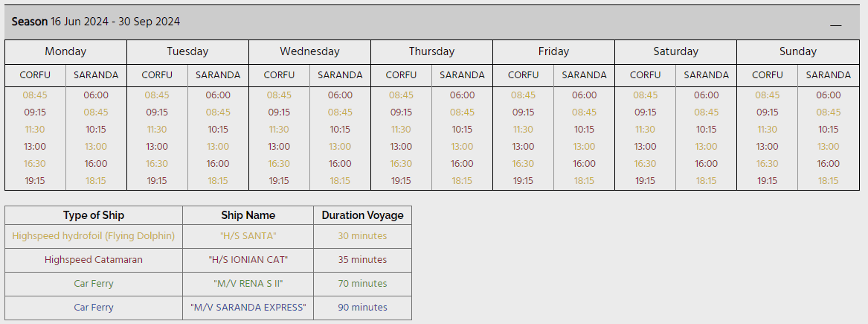Pick Monday's 08:45 departure from Corfu

coord(35,95)
